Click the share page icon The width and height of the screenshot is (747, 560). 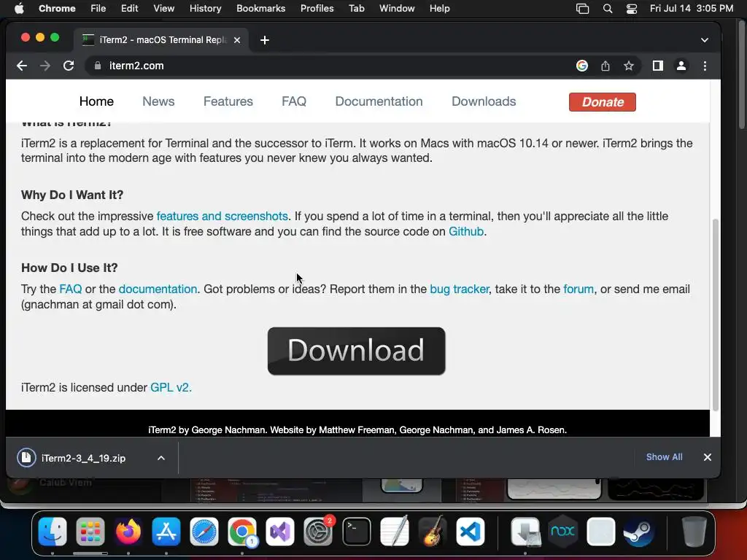point(605,66)
